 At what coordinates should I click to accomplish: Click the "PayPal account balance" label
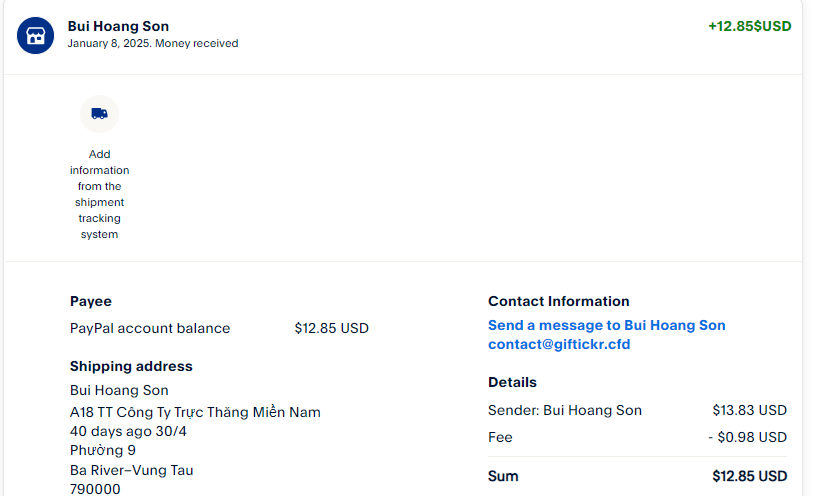150,328
